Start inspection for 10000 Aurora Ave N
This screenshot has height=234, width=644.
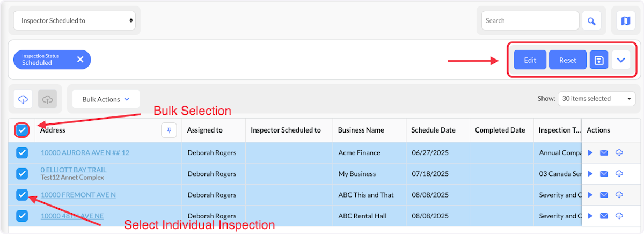tap(590, 153)
